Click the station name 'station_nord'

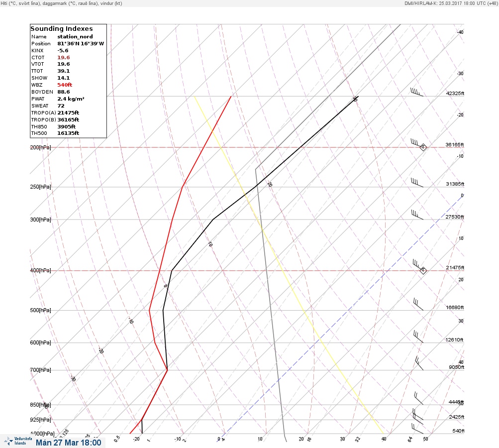tap(75, 37)
